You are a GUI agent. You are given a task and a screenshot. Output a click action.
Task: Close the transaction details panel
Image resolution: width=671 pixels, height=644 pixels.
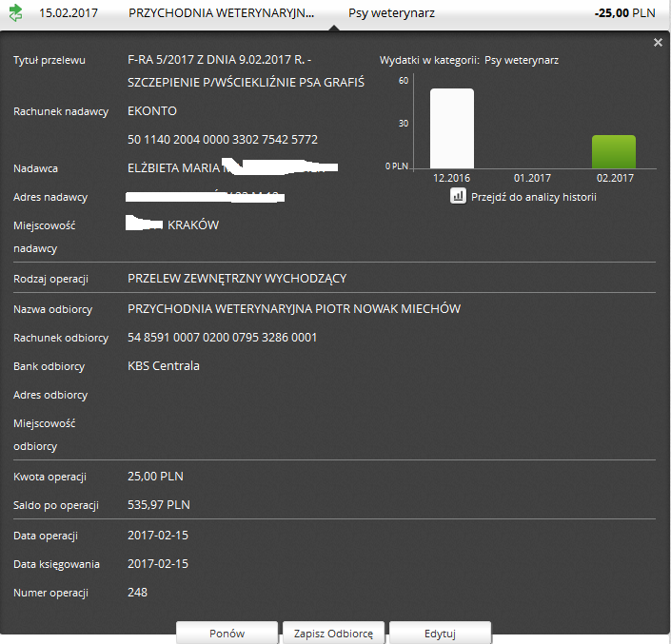pos(658,43)
